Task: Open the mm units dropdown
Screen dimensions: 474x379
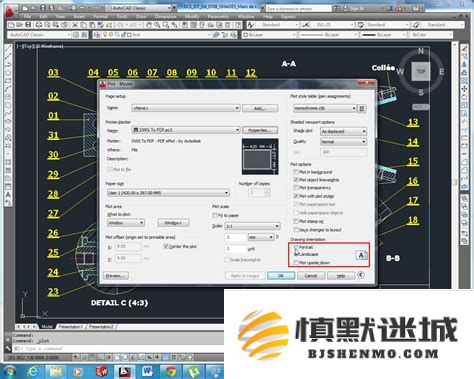Action: [261, 237]
